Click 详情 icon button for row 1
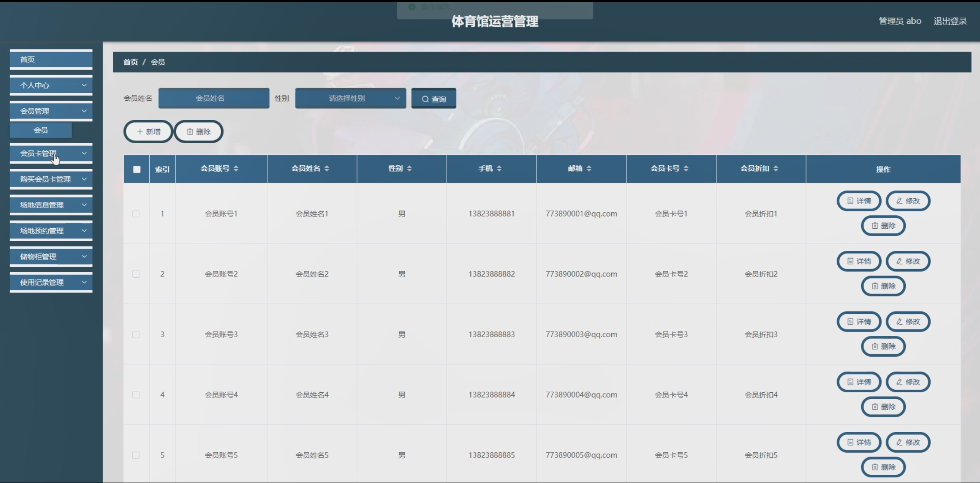This screenshot has height=483, width=980. pos(859,201)
